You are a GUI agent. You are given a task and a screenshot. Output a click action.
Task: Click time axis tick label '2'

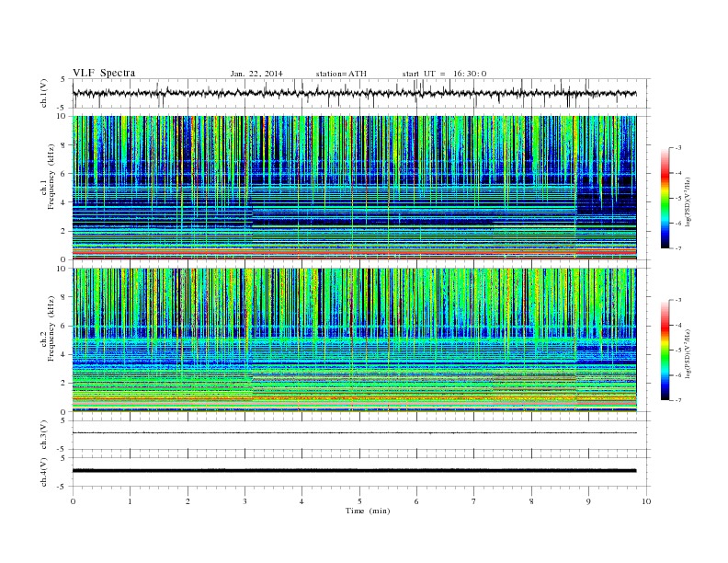coord(188,501)
